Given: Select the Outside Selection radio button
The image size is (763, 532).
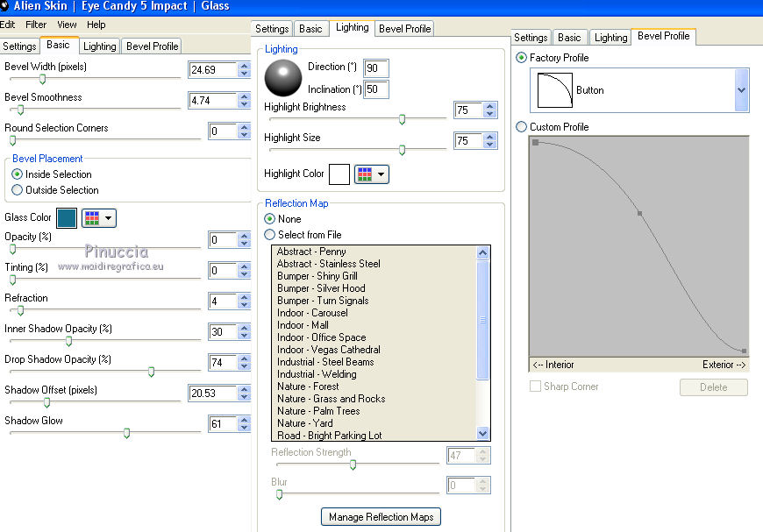Looking at the screenshot, I should coord(18,190).
